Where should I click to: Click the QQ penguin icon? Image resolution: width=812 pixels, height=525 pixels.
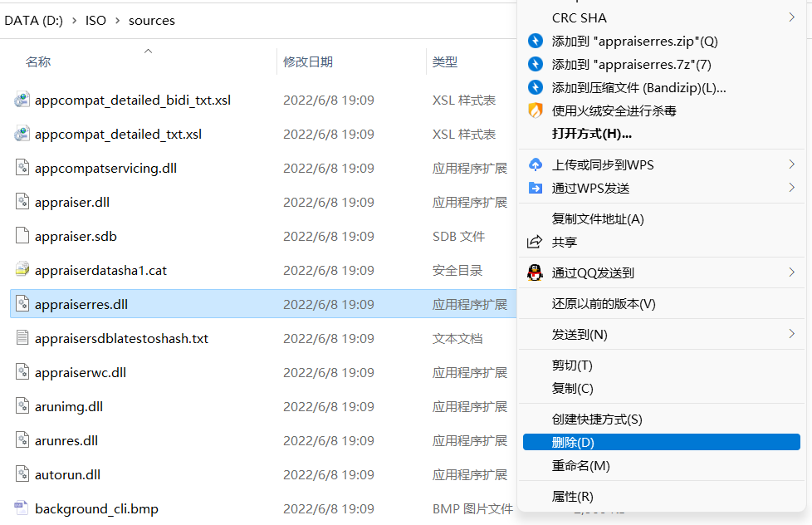tap(536, 272)
